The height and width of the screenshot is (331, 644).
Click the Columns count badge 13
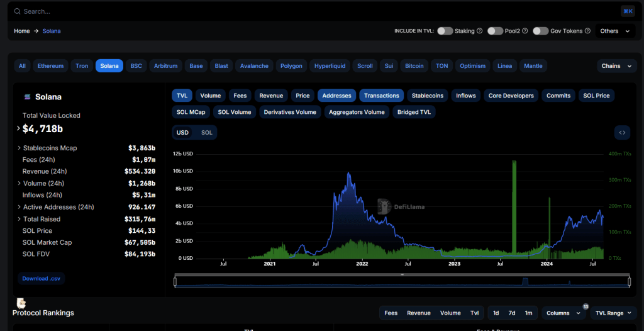click(x=586, y=306)
